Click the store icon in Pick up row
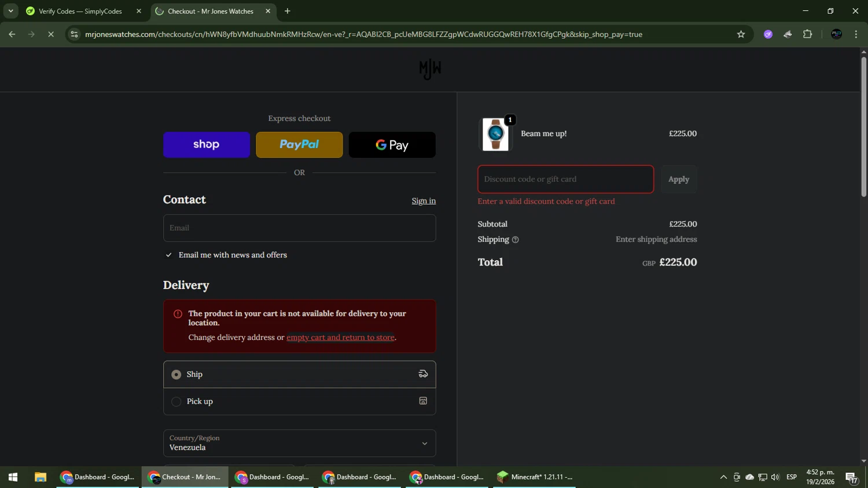 (x=423, y=401)
